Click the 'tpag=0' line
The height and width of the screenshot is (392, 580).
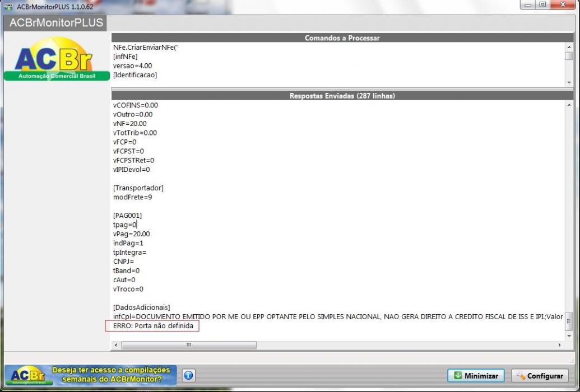125,225
